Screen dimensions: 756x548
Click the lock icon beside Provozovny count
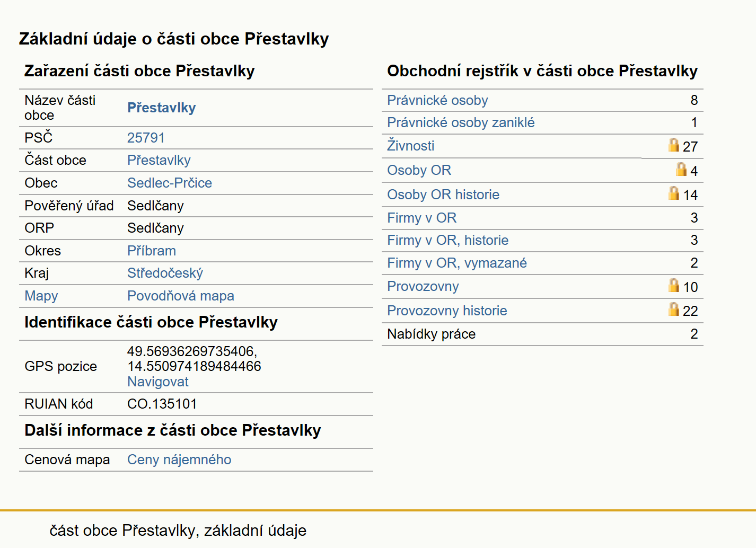click(x=673, y=285)
